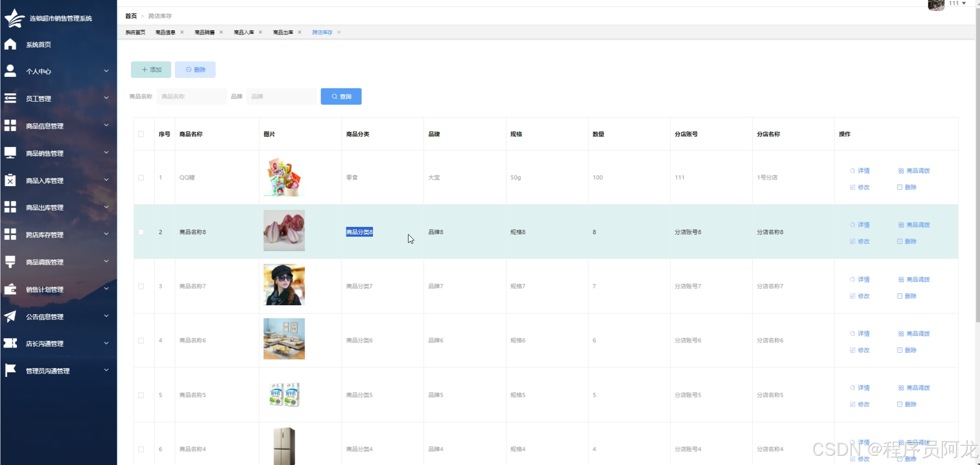Check the checkbox for the 商品名称7 row
The height and width of the screenshot is (465, 980).
[141, 286]
